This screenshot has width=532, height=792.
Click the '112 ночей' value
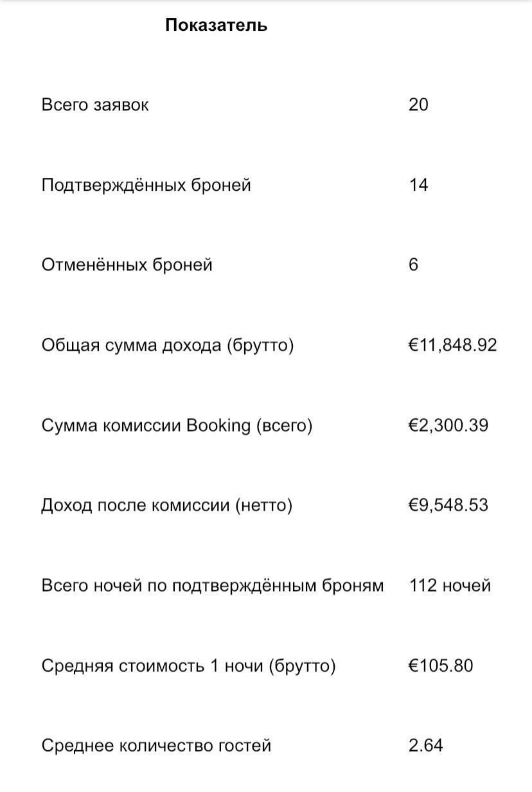click(450, 586)
